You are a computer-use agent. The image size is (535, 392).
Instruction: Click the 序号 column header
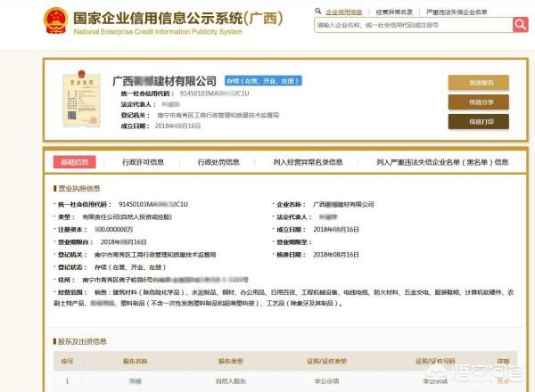[x=67, y=361]
